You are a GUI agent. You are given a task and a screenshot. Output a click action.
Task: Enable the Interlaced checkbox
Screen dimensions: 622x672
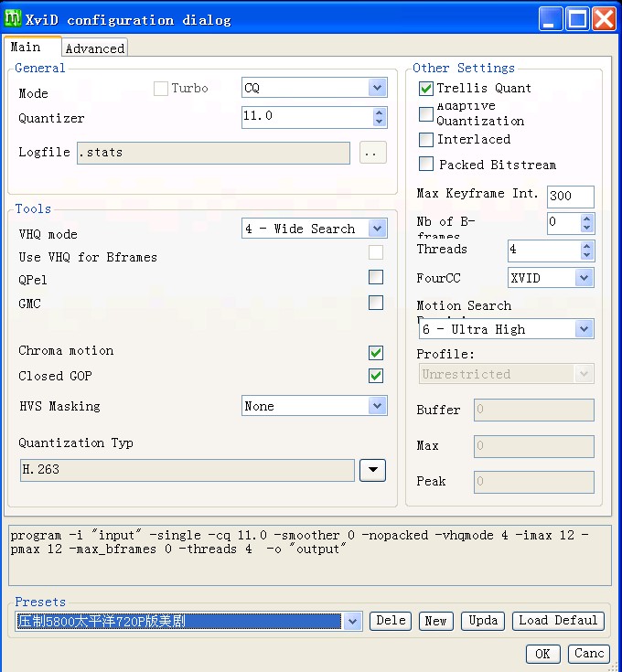(426, 140)
